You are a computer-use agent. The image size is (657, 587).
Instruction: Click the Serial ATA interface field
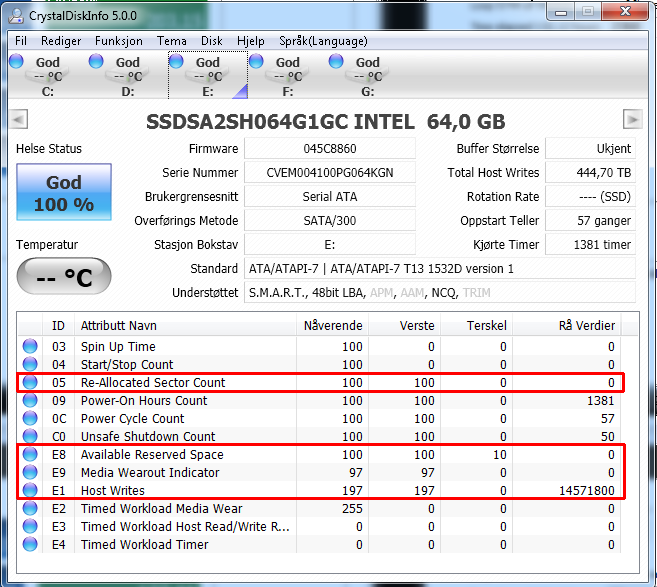click(330, 197)
